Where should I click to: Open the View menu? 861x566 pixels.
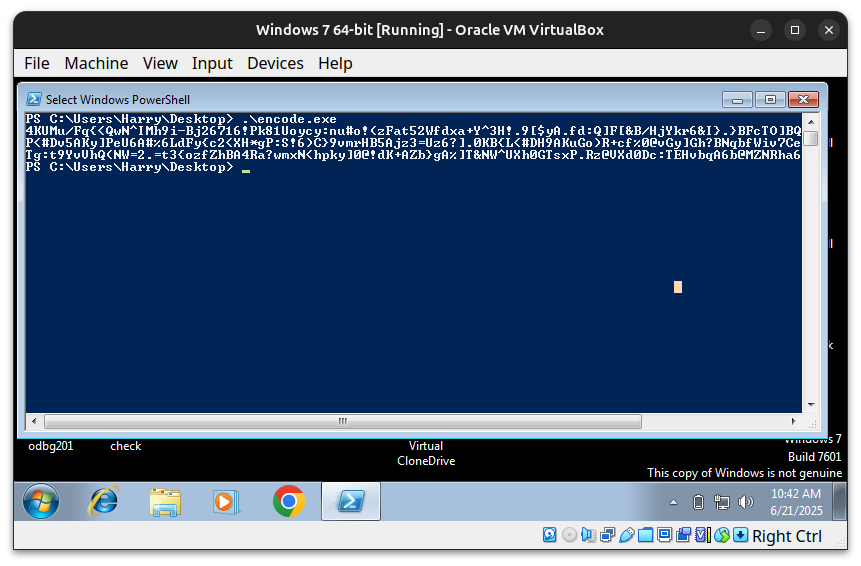click(160, 63)
